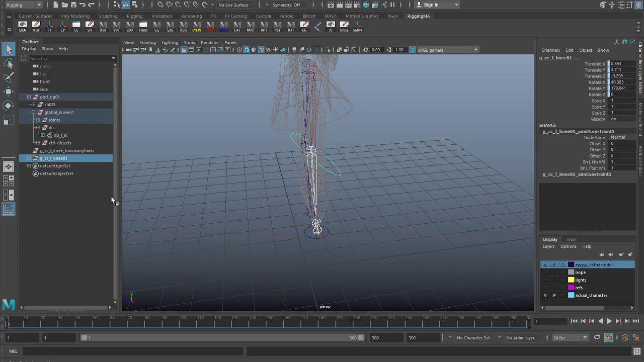This screenshot has height=362, width=644.
Task: Open the viewport Shading menu
Action: point(147,43)
